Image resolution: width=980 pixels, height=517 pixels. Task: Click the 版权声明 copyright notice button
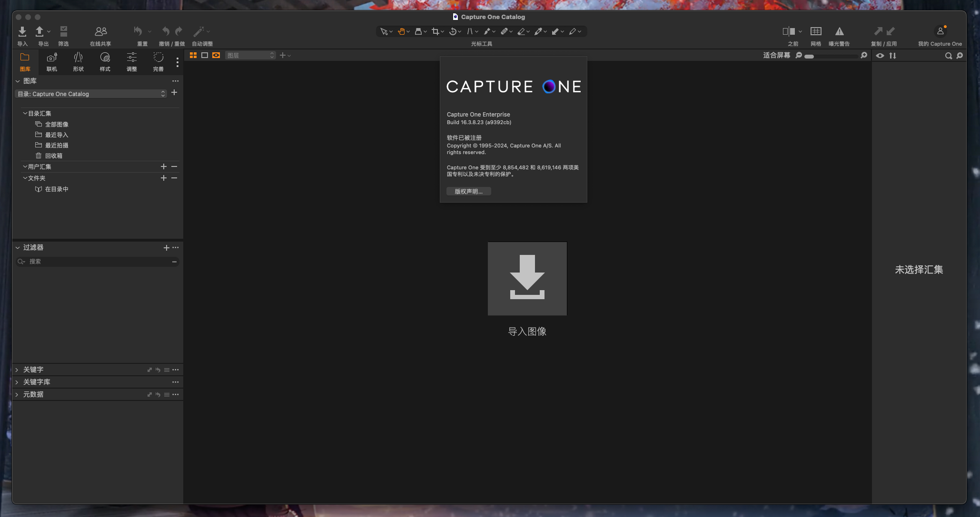tap(468, 191)
